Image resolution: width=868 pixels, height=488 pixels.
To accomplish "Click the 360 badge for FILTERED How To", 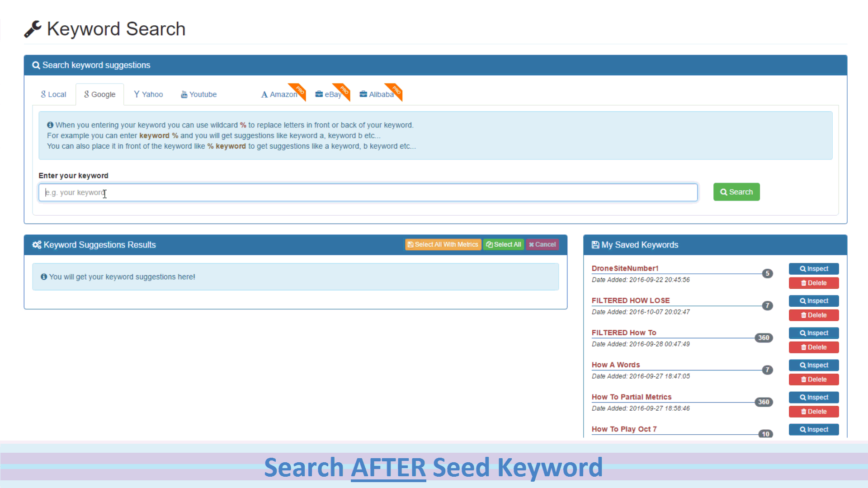I will point(764,338).
